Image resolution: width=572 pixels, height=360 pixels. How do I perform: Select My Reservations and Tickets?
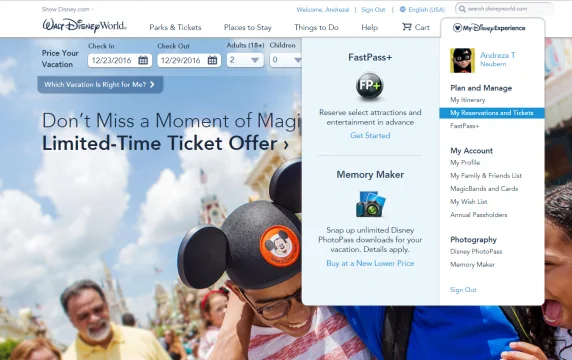[492, 113]
